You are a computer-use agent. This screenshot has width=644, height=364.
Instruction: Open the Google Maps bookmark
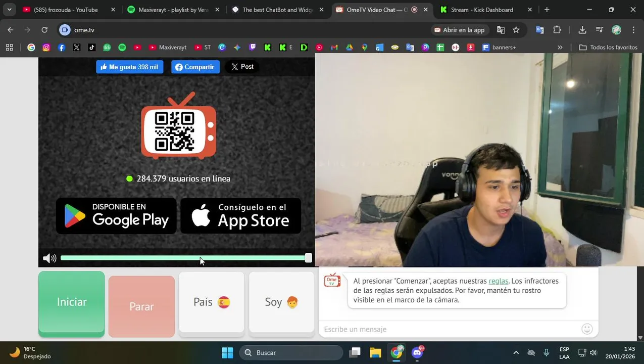point(364,47)
